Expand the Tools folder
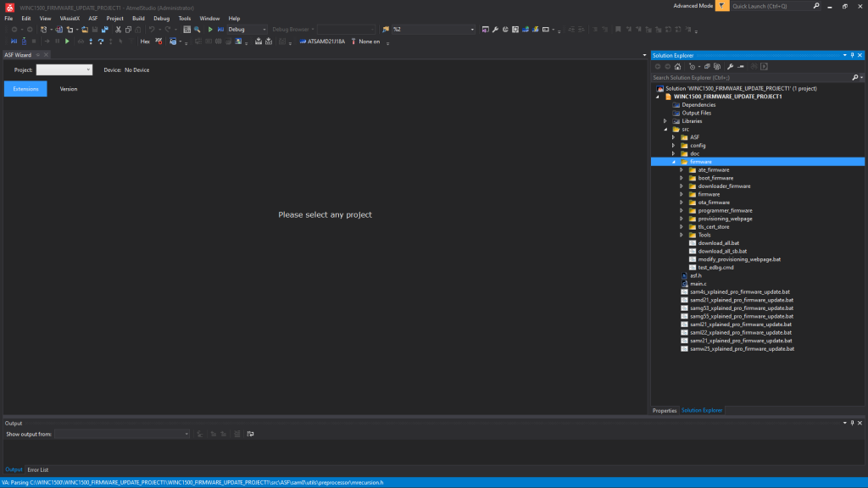Viewport: 868px width, 488px height. (682, 236)
